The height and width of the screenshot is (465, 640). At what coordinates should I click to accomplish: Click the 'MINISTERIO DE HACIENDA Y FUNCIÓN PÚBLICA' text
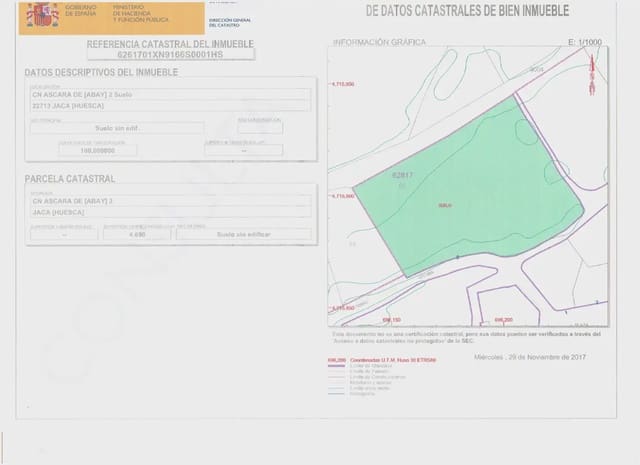[x=140, y=13]
